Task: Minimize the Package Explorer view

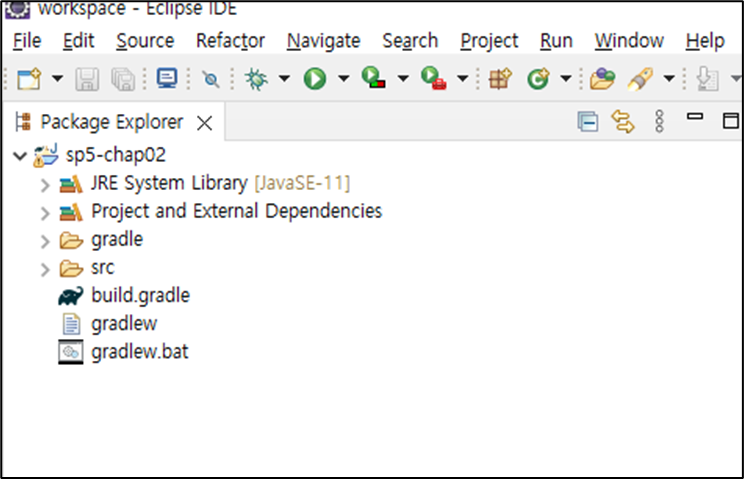Action: tap(695, 117)
